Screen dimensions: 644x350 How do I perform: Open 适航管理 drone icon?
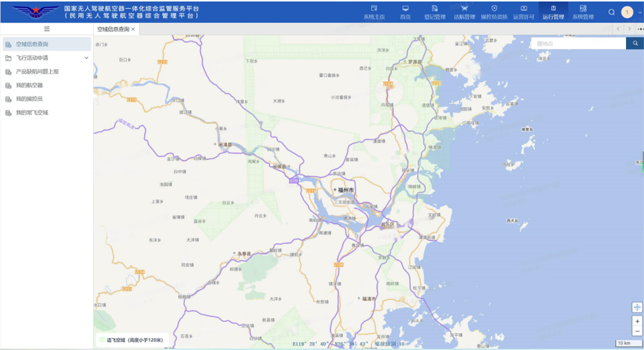[x=465, y=8]
